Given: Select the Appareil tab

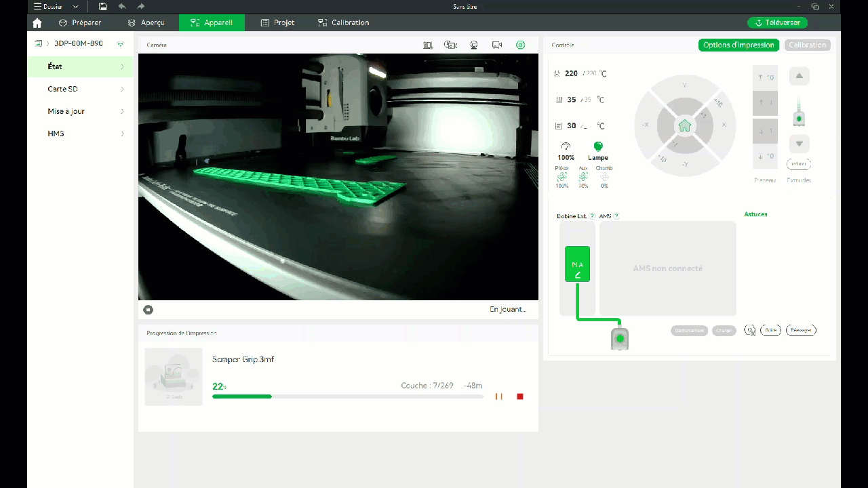Looking at the screenshot, I should [212, 22].
